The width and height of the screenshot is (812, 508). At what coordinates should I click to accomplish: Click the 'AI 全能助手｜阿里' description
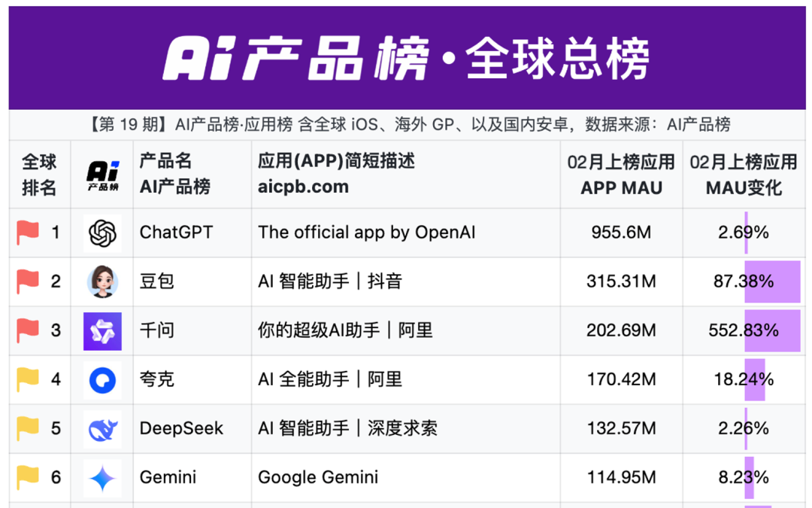(330, 379)
